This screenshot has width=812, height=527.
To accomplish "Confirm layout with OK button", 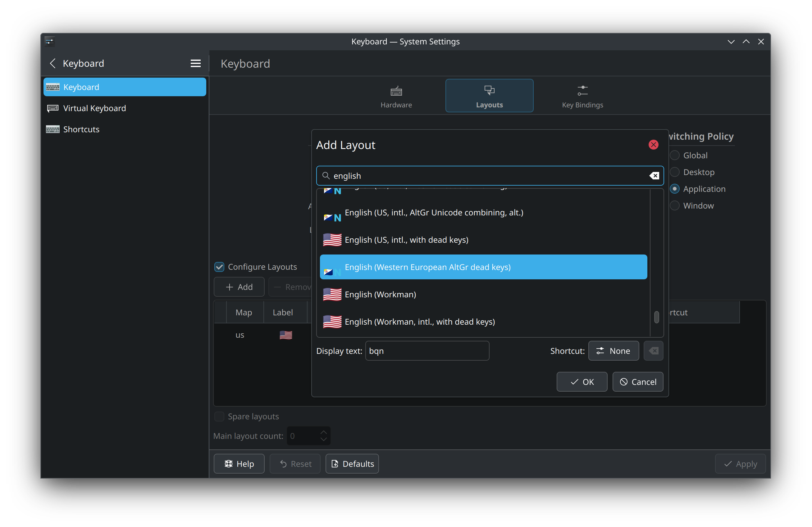I will tap(582, 382).
